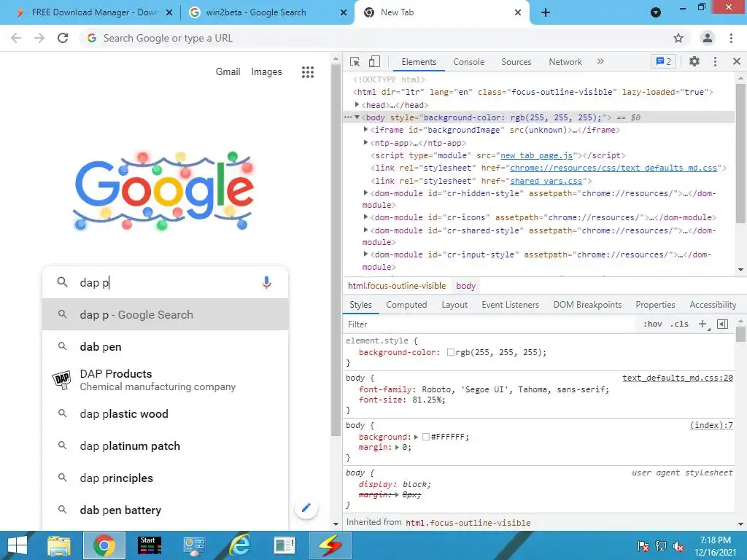Toggle .cls element classes
The image size is (747, 560).
679,324
